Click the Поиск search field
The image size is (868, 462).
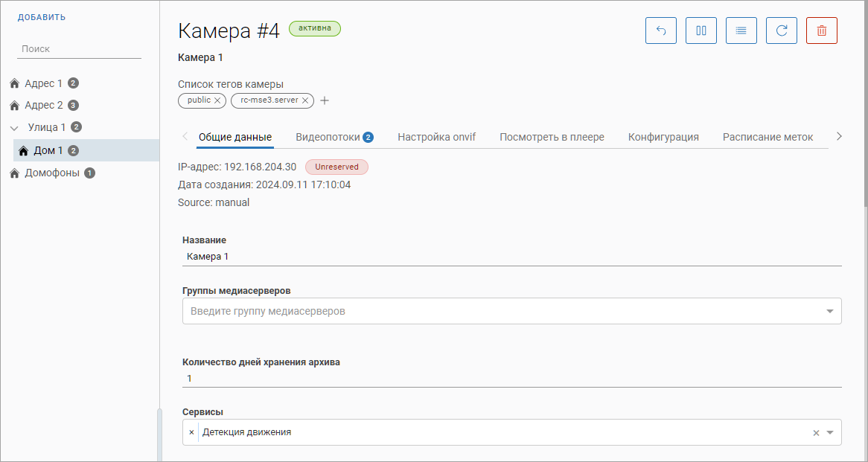pos(79,48)
